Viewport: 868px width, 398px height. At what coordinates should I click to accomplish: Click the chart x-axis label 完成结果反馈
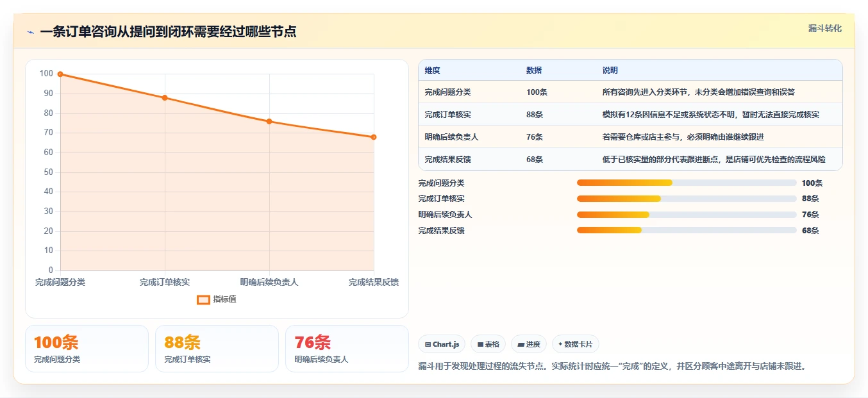(374, 283)
